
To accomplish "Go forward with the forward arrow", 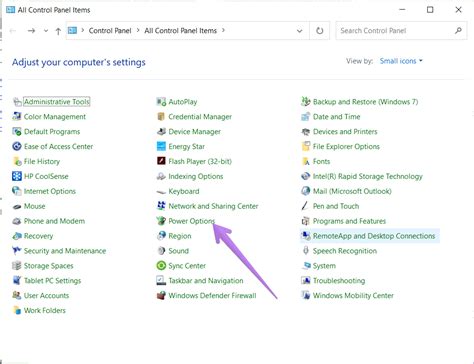I will (31, 31).
